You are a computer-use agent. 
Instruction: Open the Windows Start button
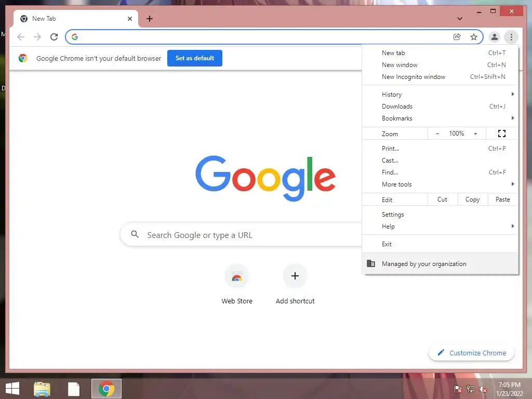point(12,389)
